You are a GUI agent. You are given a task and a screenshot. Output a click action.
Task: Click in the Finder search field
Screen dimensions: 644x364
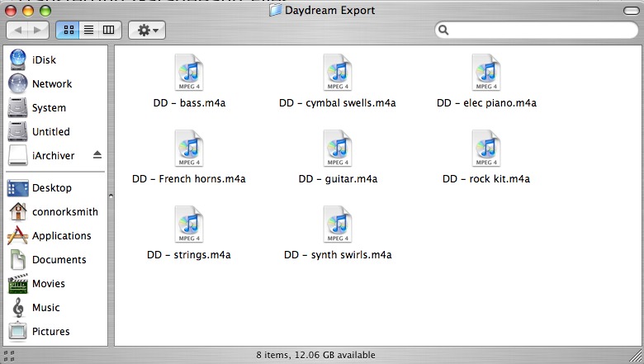(536, 30)
